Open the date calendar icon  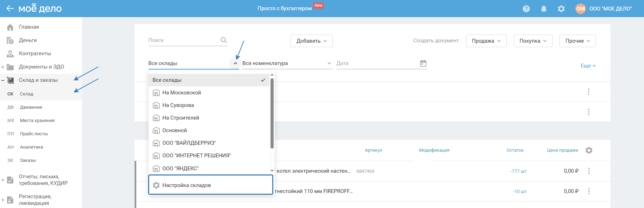423,63
